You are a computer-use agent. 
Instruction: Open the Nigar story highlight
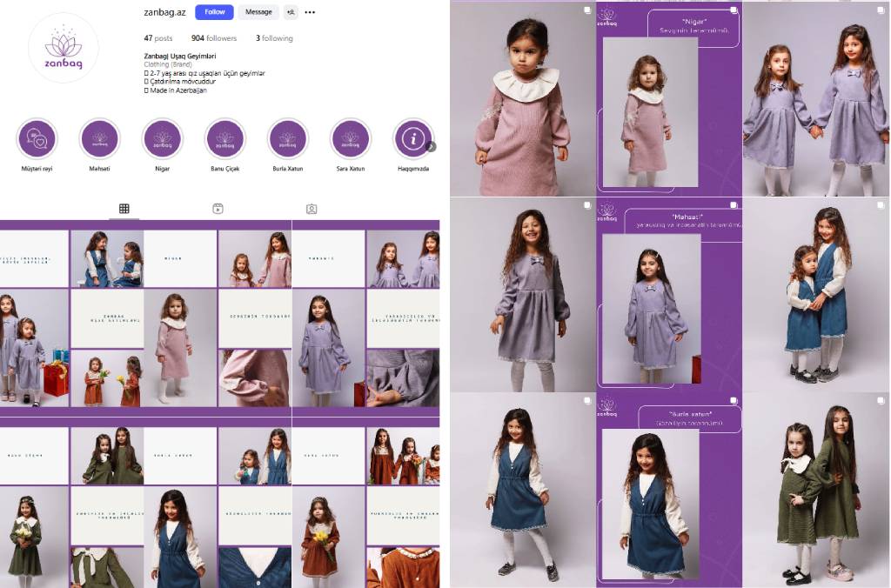(x=162, y=139)
